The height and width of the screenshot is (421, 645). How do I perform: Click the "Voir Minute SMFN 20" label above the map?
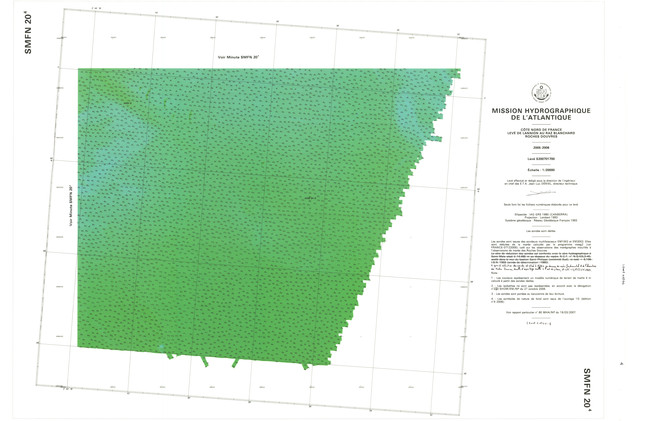(238, 57)
